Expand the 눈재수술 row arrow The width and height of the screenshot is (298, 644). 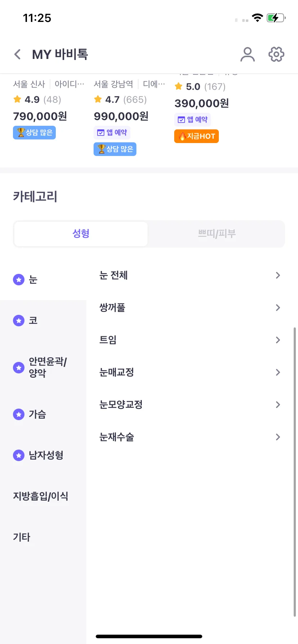point(278,437)
